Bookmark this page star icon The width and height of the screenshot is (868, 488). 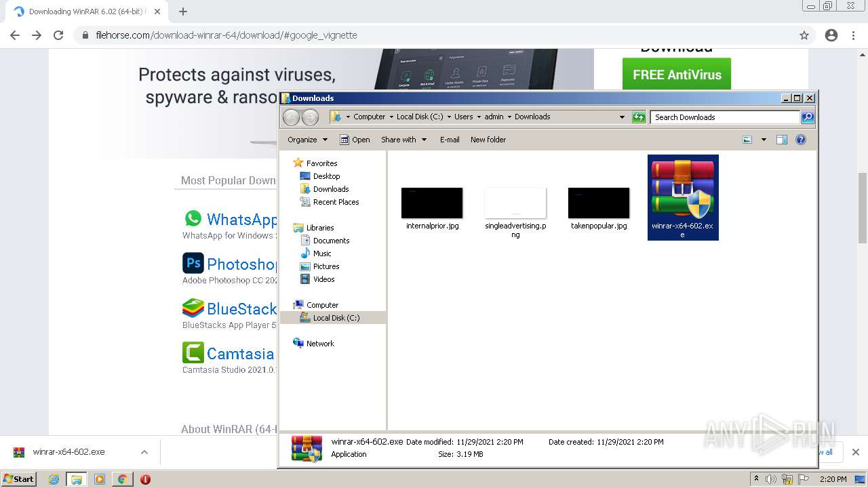coord(804,35)
